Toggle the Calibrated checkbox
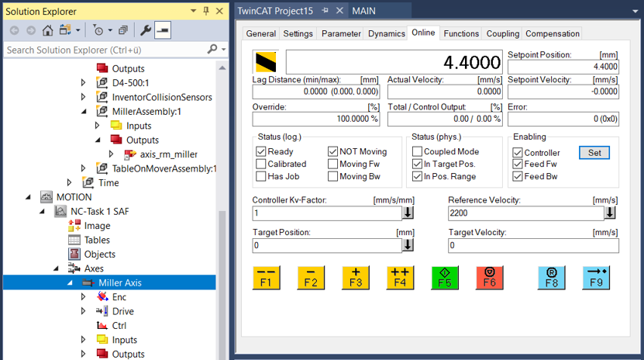The image size is (644, 360). pos(261,164)
